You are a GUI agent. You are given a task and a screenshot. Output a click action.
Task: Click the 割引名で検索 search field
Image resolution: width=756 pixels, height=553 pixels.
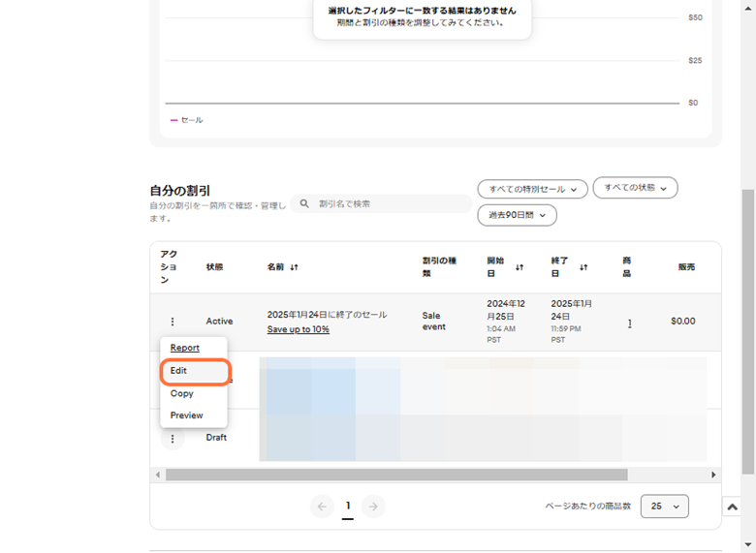click(388, 204)
